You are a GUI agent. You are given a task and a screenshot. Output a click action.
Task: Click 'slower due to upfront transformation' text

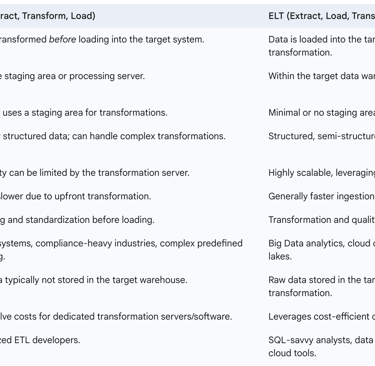click(75, 196)
